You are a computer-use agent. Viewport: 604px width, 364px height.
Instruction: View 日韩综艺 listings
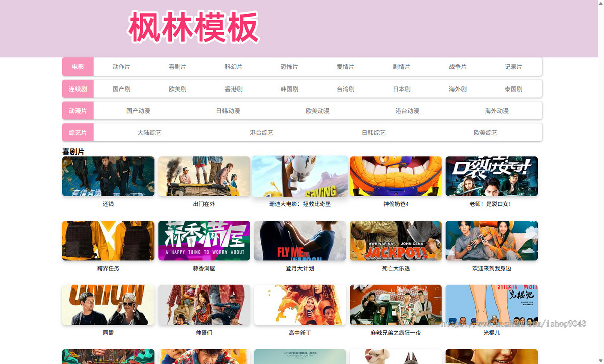373,133
